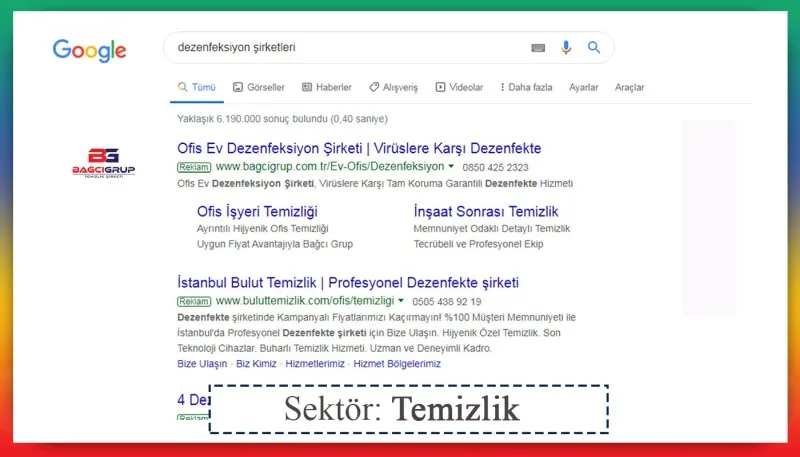Screen dimensions: 800x457
Task: Click the search box with 'dezenfeksiyon şirketleri'
Action: (389, 47)
